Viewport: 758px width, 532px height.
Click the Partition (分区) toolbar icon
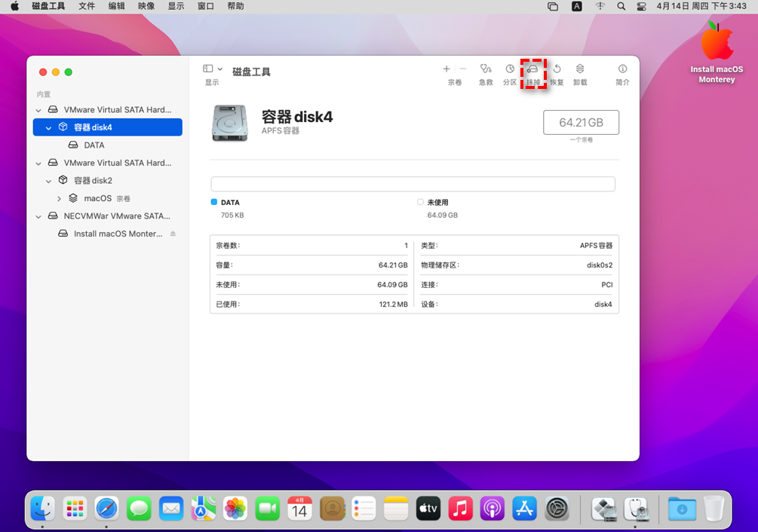coord(510,69)
